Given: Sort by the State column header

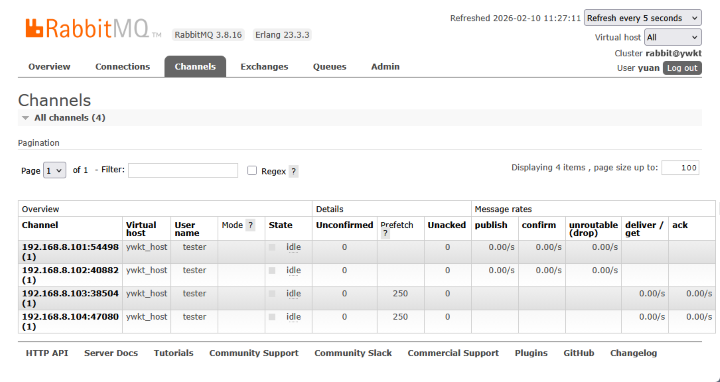Looking at the screenshot, I should tap(281, 225).
